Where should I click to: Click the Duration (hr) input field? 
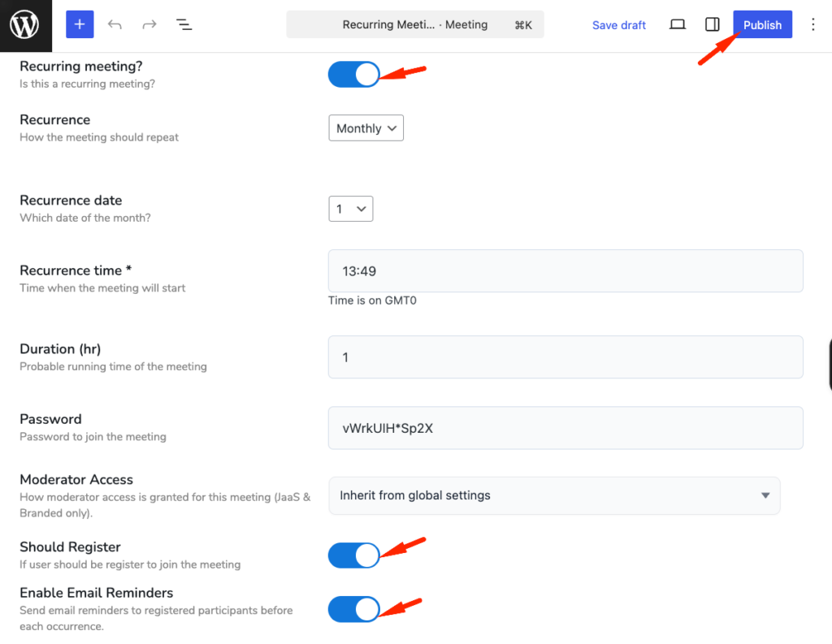[565, 357]
